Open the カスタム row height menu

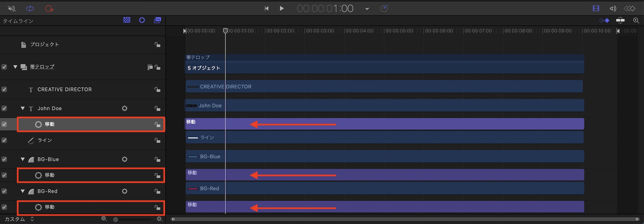pos(18,219)
